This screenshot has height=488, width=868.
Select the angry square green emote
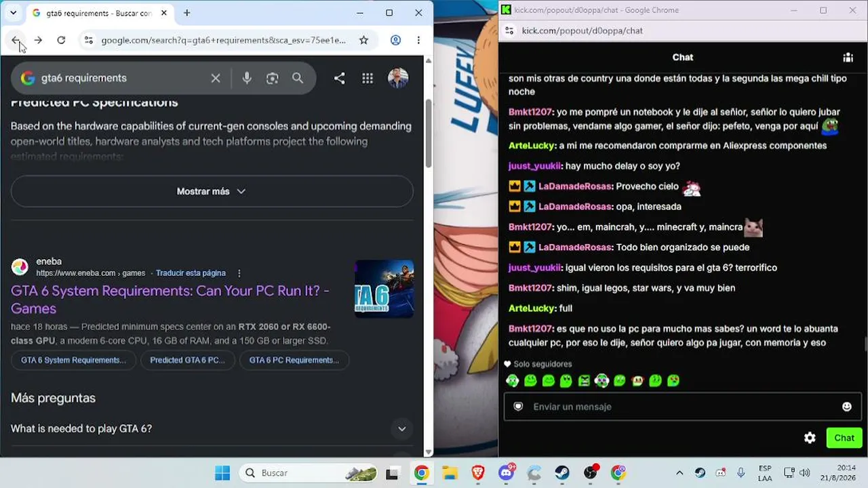584,381
